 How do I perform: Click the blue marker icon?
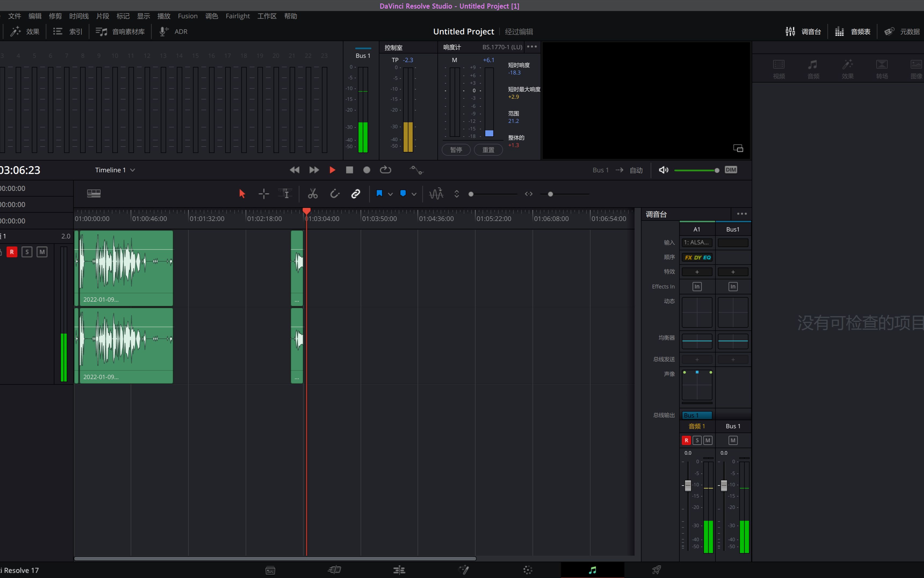pos(403,194)
